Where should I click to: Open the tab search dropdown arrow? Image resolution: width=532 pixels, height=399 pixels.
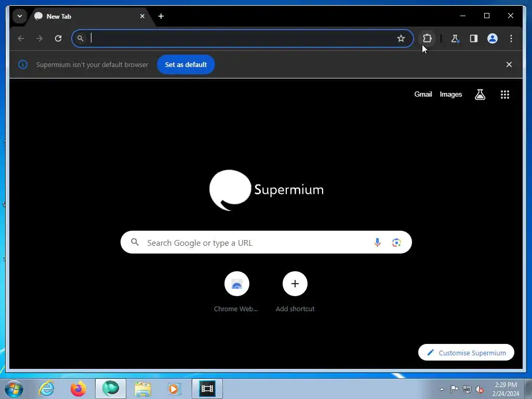20,16
